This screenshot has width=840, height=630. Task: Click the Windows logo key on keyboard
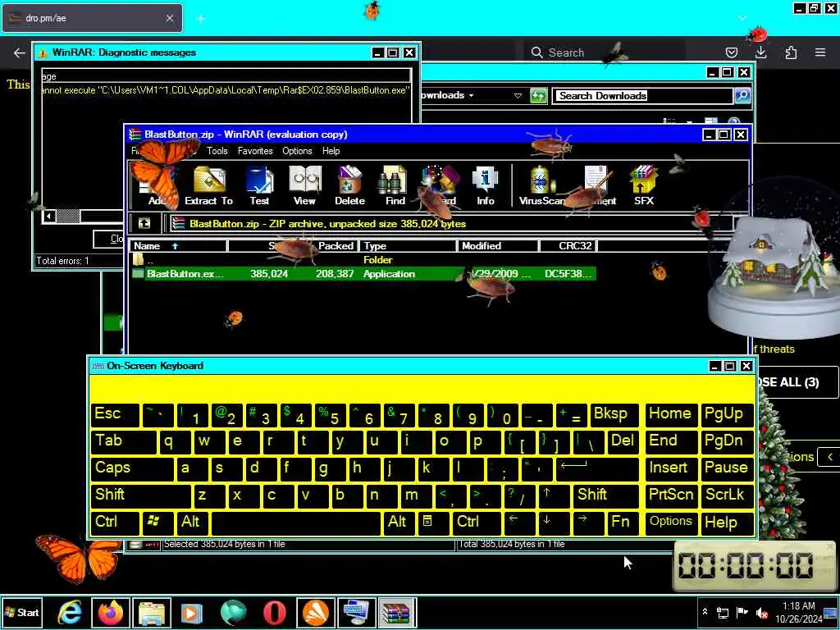coord(157,523)
